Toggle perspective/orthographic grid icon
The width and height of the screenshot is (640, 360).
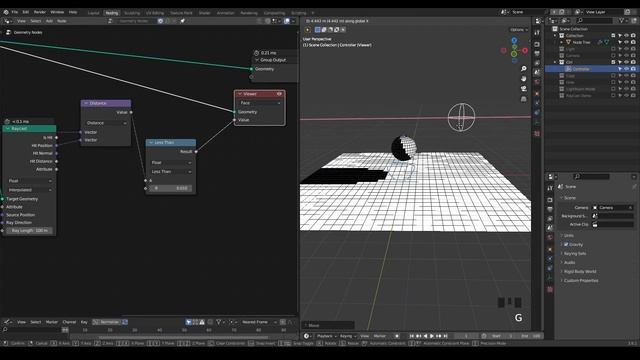524,99
